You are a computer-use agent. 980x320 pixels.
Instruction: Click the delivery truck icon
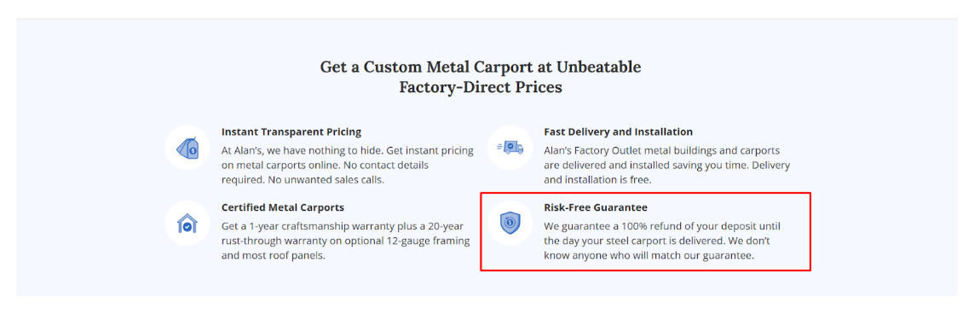click(510, 147)
